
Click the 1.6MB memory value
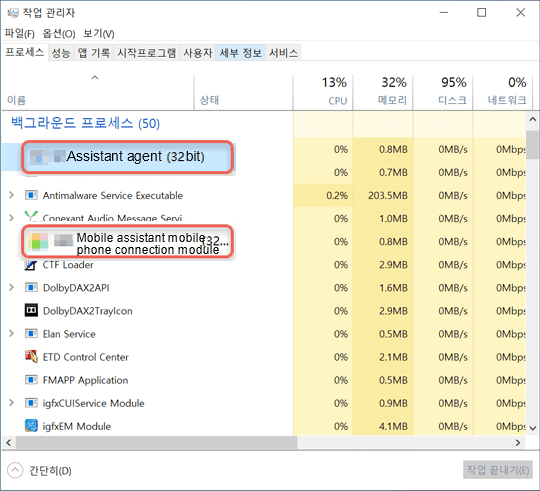click(x=393, y=288)
